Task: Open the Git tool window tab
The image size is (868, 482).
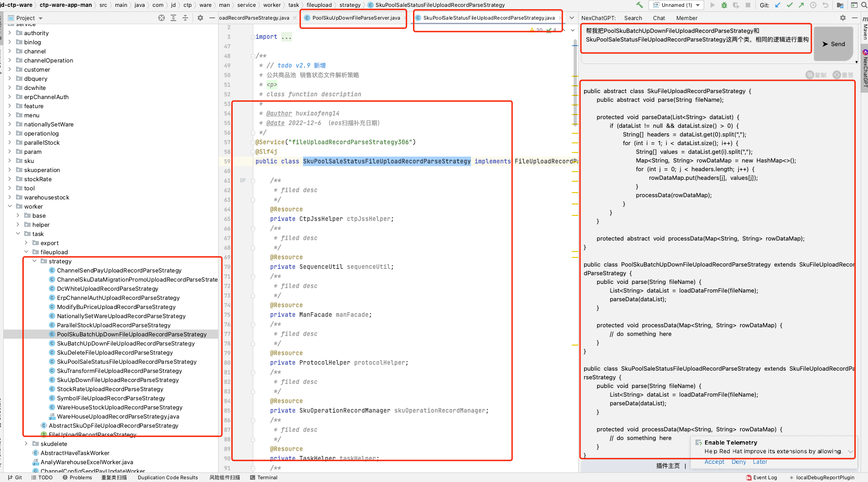Action: pos(15,477)
